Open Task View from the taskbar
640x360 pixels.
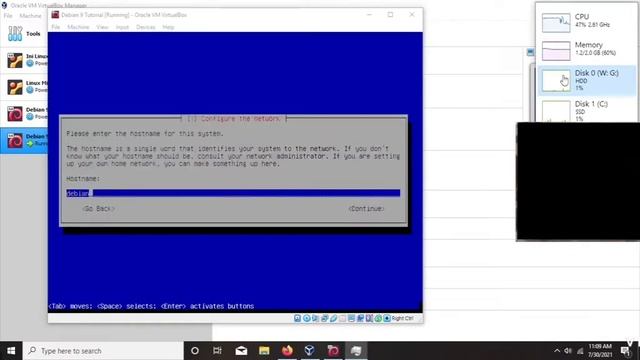tap(218, 351)
